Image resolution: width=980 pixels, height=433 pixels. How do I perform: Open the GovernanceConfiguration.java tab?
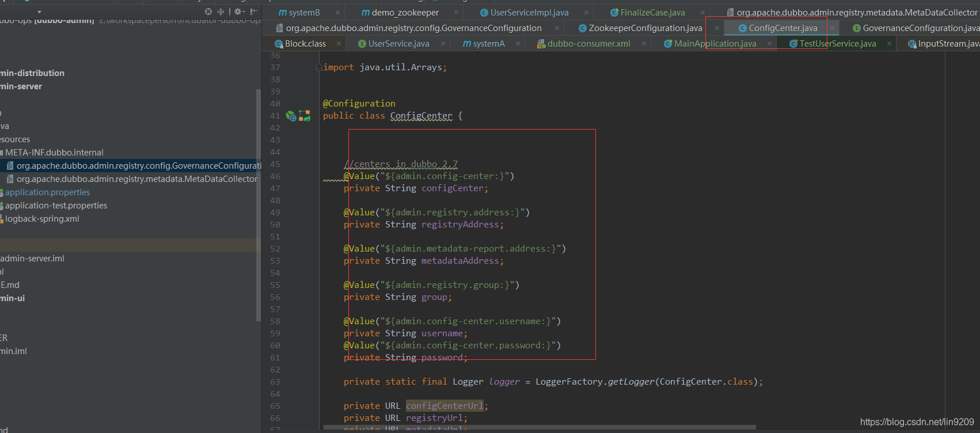pos(916,28)
